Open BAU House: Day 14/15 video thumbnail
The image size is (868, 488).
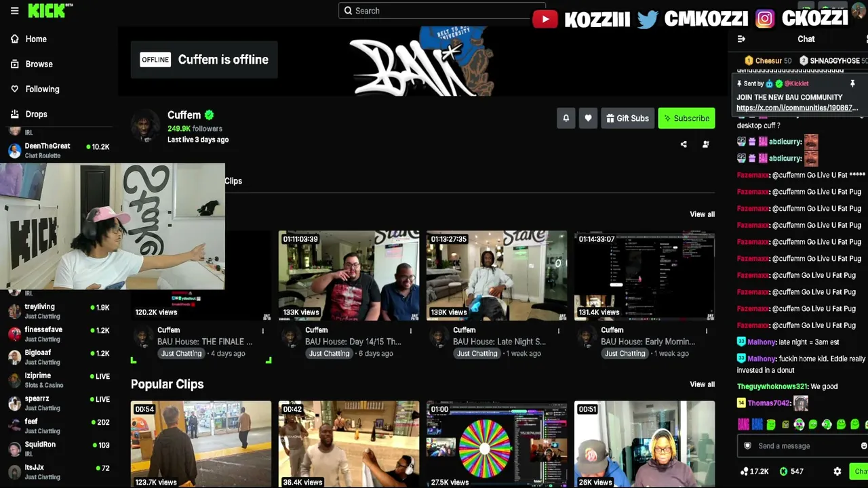[x=349, y=275]
